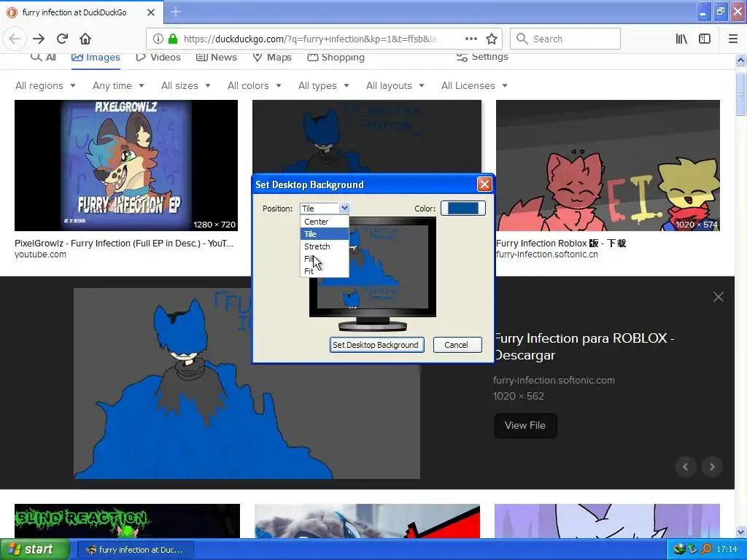The image size is (747, 560).
Task: Open the Firefox home page icon
Action: point(85,39)
